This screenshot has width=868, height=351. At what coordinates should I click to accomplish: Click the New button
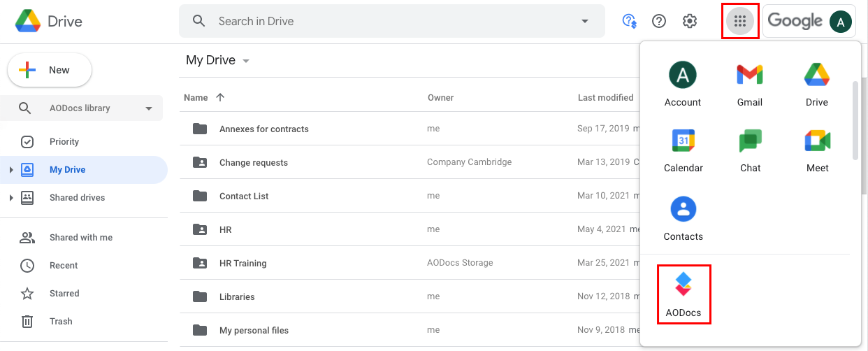click(x=50, y=70)
